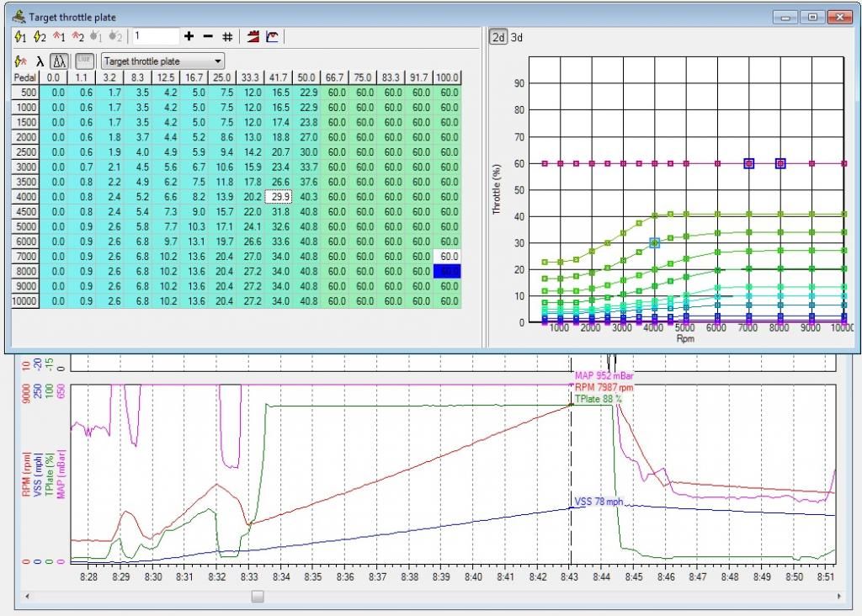This screenshot has height=616, width=862.
Task: Toggle the Live tracking button
Action: 84,61
